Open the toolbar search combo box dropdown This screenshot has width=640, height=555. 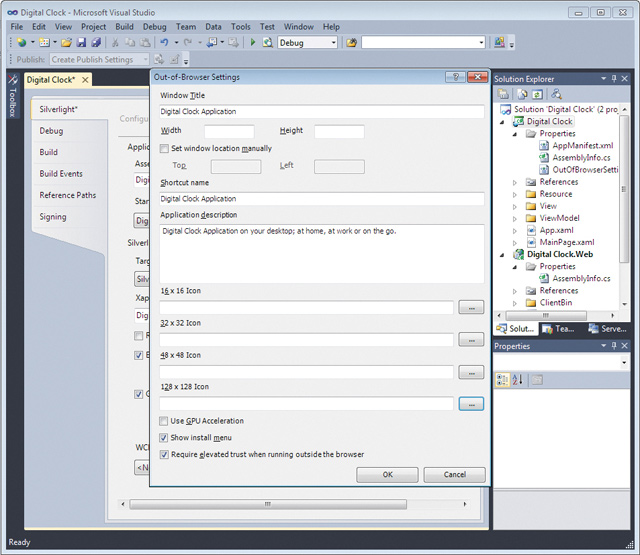click(481, 42)
